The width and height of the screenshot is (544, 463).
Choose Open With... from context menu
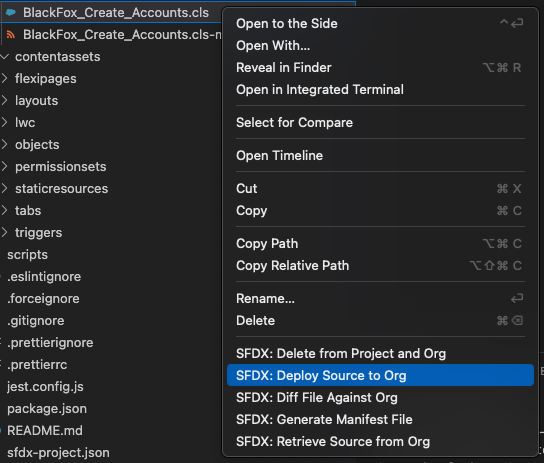[380, 45]
